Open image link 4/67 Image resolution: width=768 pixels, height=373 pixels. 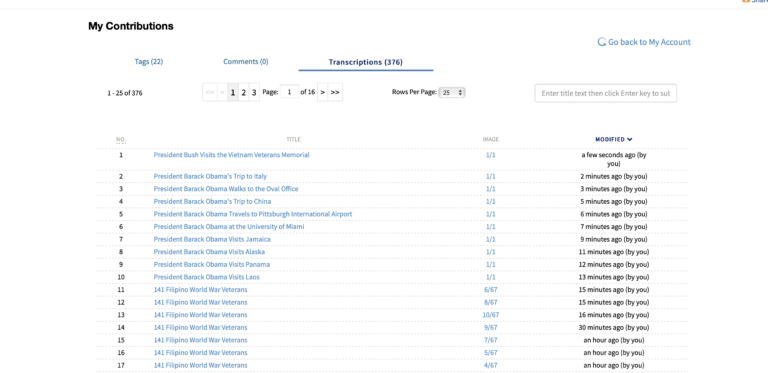tap(490, 366)
